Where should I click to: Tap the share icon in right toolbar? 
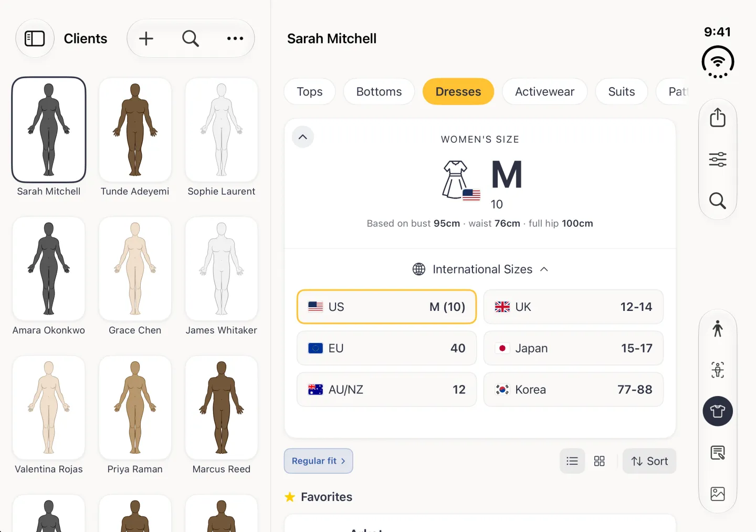pyautogui.click(x=718, y=118)
